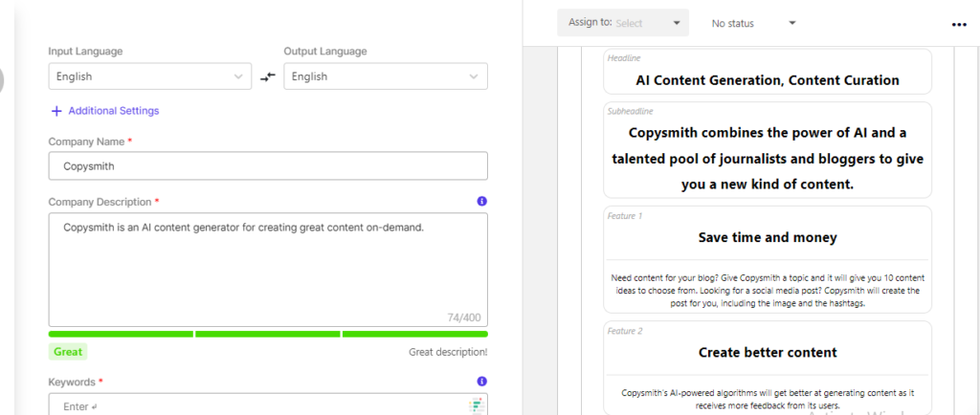Open the No status dropdown

(x=754, y=23)
